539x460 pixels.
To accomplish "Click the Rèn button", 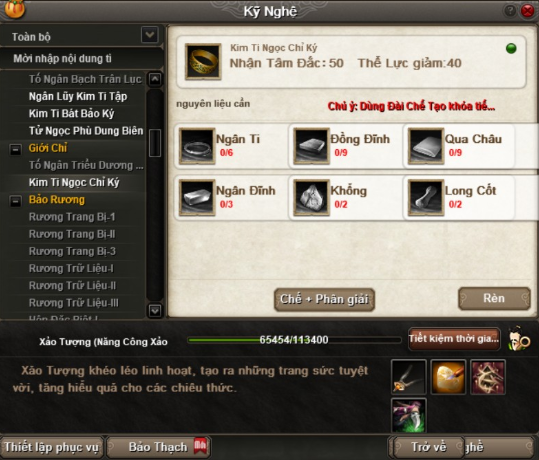I will click(494, 298).
